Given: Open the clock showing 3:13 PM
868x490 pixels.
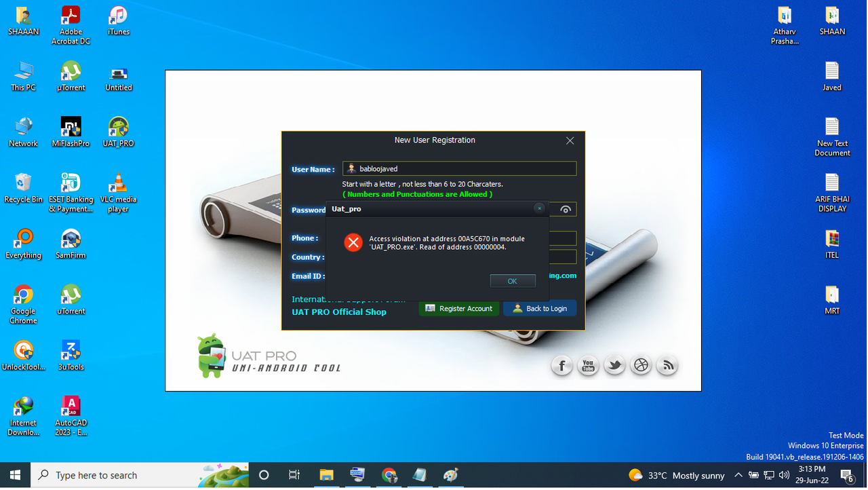Looking at the screenshot, I should [812, 474].
